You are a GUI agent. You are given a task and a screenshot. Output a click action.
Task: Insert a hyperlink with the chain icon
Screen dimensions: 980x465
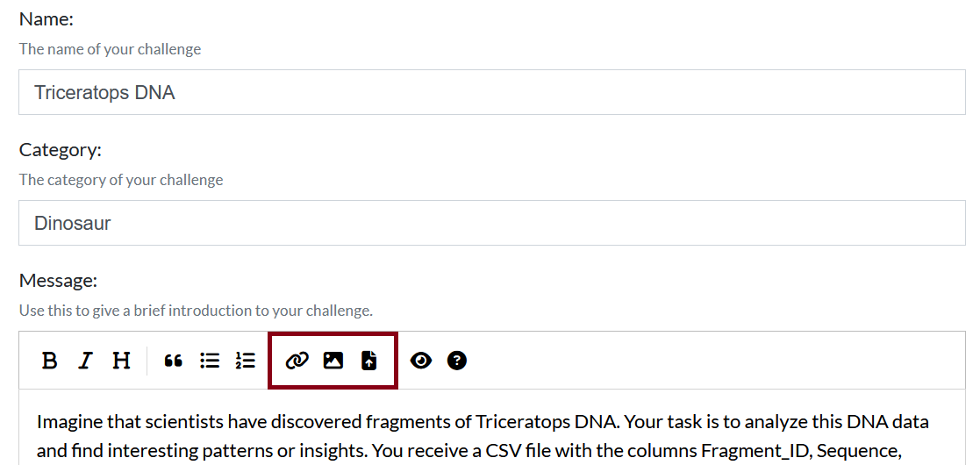tap(297, 361)
